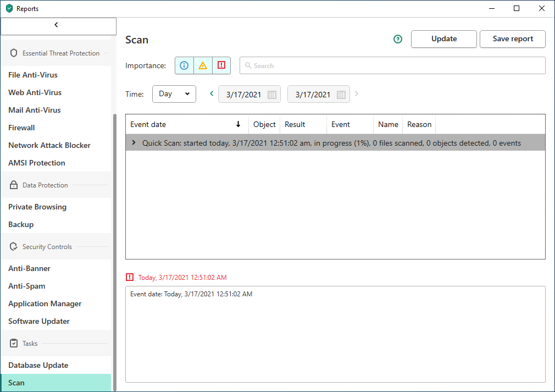Click the green help question mark icon
Viewport: 555px width, 392px height.
pos(398,39)
